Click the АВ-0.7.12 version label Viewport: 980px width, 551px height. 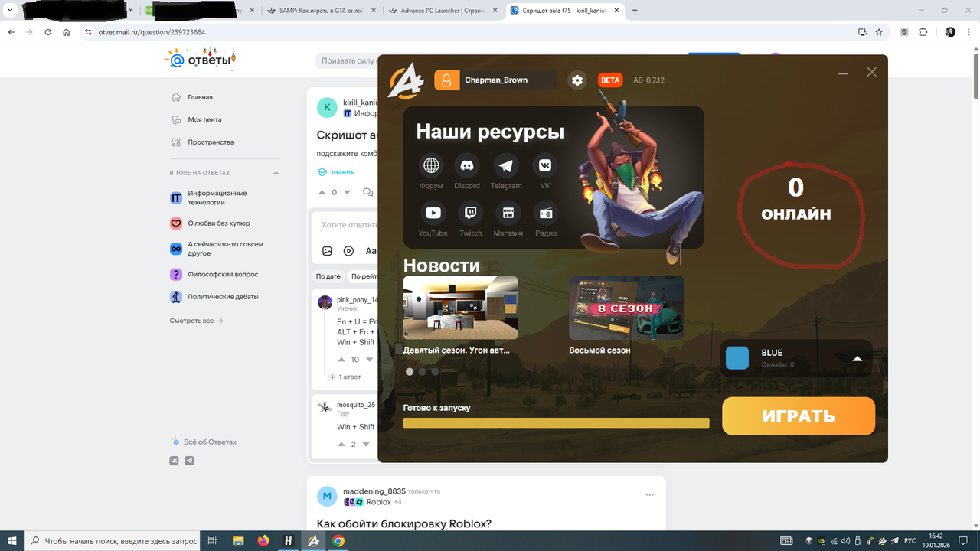pos(648,80)
